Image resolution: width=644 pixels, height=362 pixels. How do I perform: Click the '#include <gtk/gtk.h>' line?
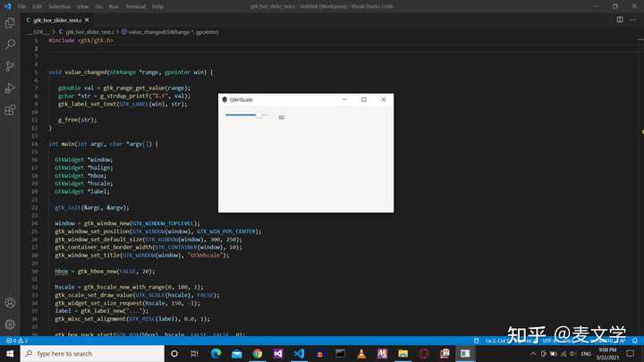click(80, 40)
